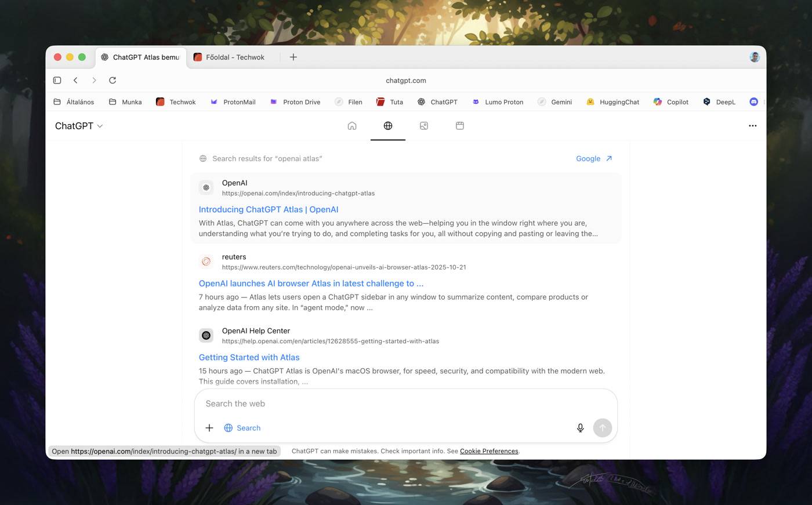Open the Discord bookmark icon
The width and height of the screenshot is (812, 505).
point(754,102)
